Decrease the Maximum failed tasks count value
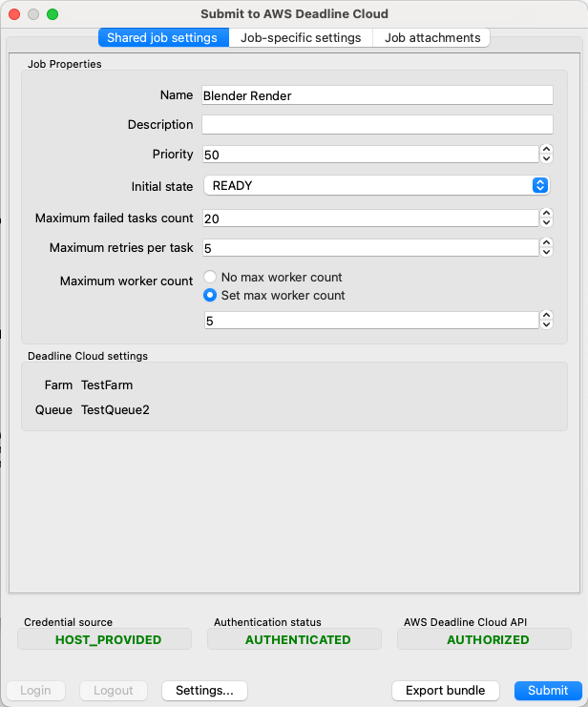This screenshot has width=588, height=707. click(x=546, y=223)
